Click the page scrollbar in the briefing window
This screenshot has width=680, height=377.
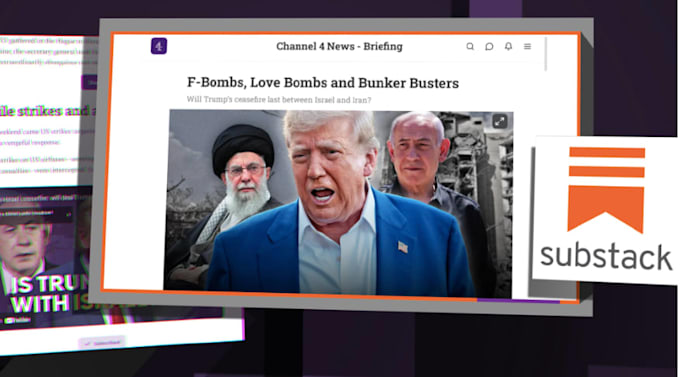tap(546, 54)
